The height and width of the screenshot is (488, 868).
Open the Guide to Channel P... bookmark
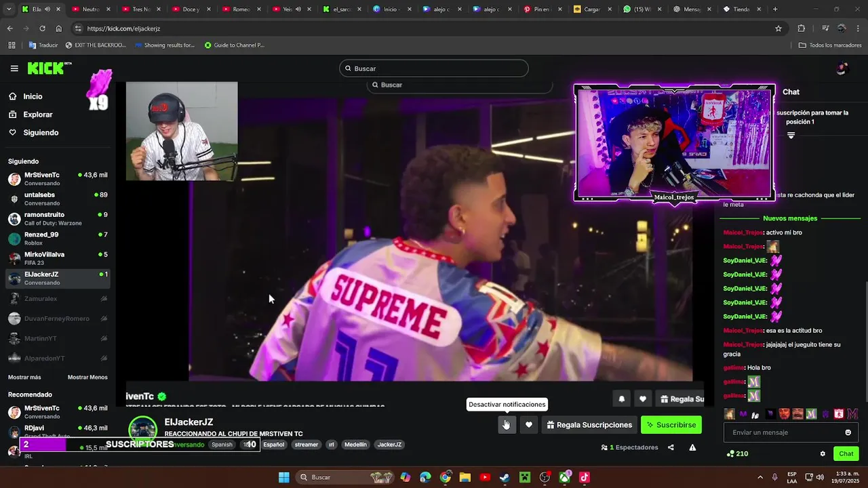click(x=235, y=45)
